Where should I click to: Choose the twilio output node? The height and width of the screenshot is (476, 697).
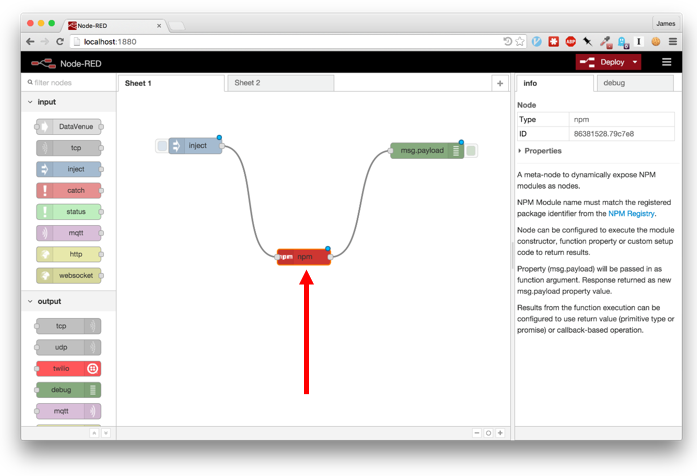tap(68, 368)
